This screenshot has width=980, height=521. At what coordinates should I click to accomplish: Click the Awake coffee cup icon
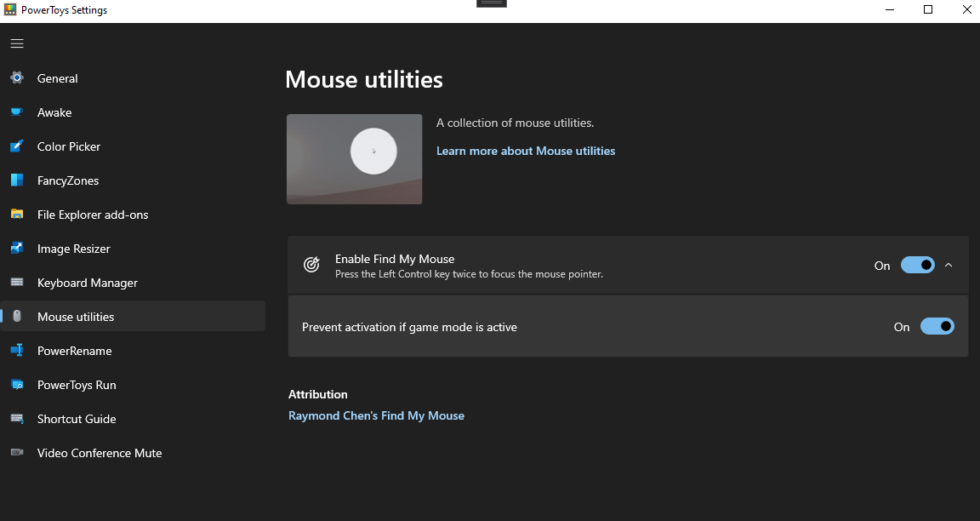17,112
